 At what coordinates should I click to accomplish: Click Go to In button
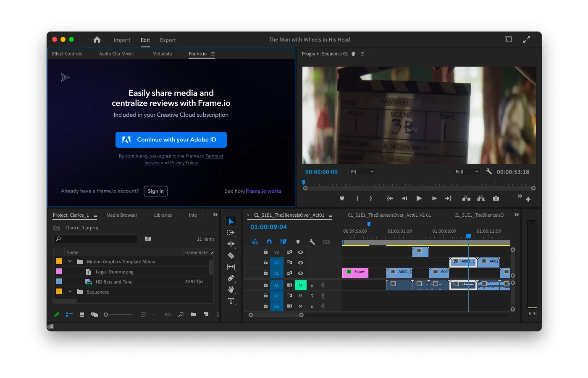[x=390, y=198]
